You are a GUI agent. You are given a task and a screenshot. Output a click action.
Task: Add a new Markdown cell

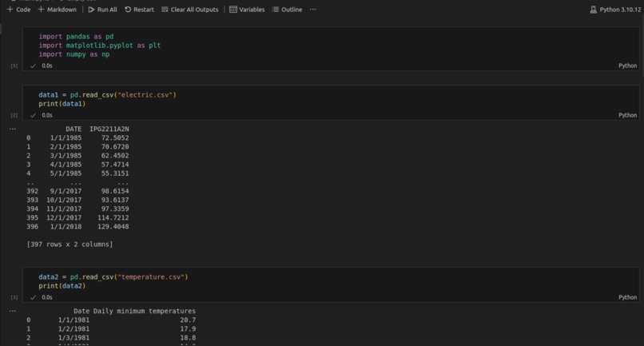tap(57, 10)
